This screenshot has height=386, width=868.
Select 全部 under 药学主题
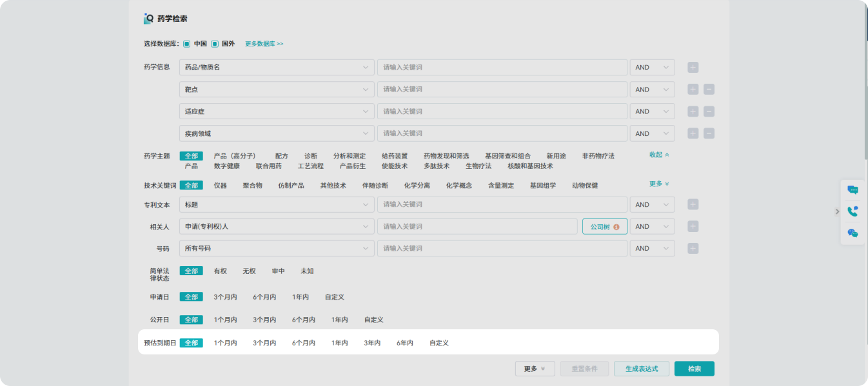tap(192, 156)
